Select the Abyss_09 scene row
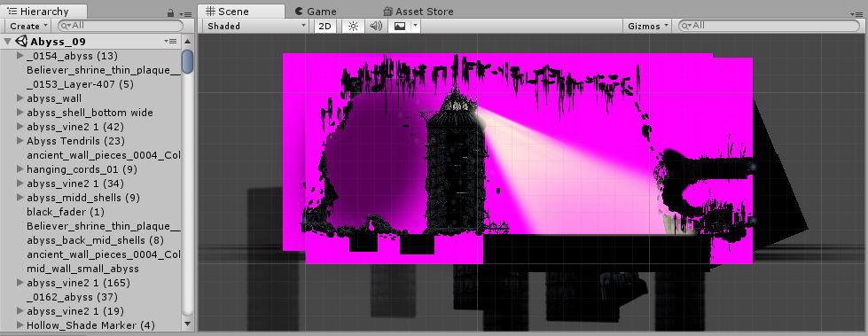This screenshot has width=868, height=336. point(90,42)
